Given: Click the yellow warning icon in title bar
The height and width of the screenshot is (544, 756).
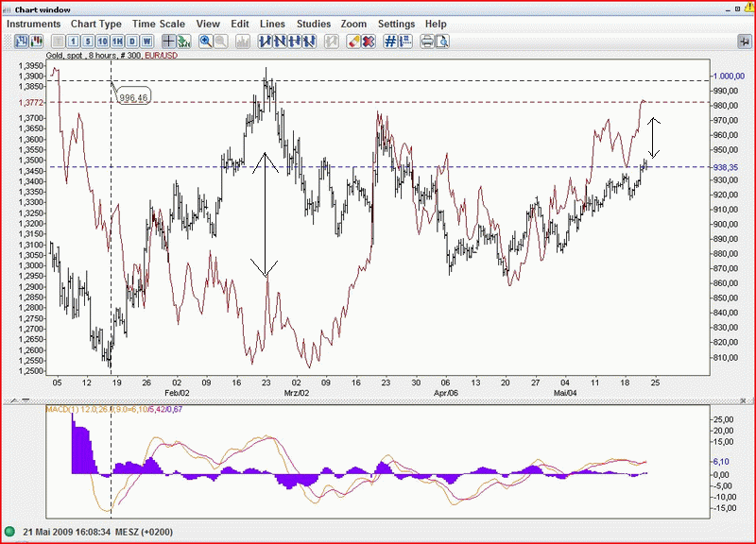Looking at the screenshot, I should click(749, 8).
